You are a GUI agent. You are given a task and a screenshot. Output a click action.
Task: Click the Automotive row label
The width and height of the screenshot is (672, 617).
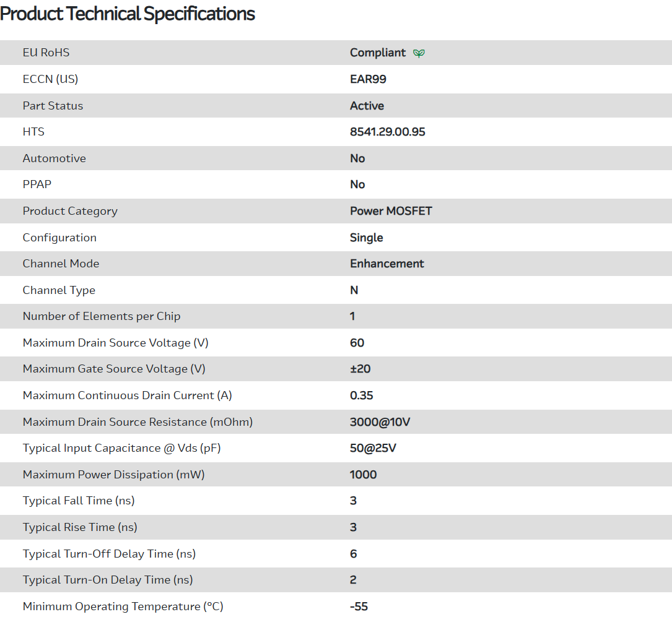point(55,158)
